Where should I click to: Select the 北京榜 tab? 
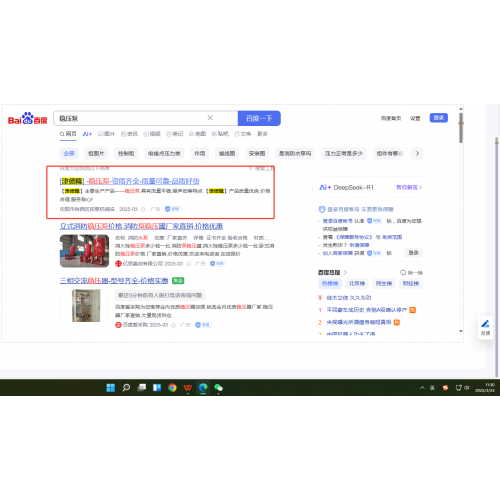point(357,283)
